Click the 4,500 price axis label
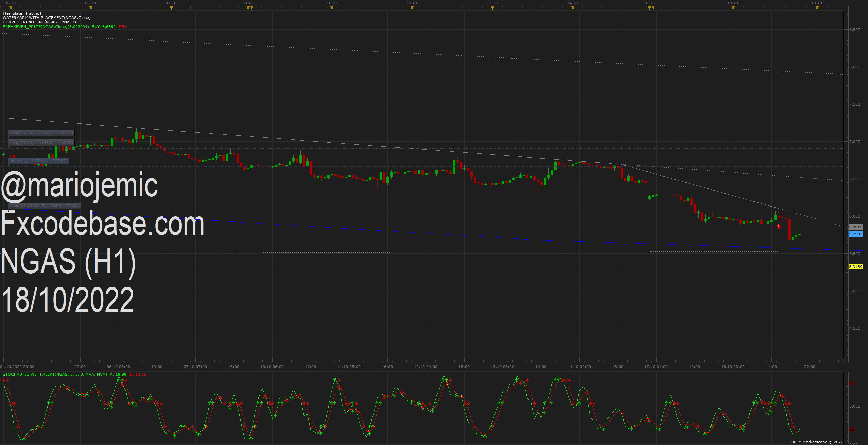Screen dimensions: 868x445 pyautogui.click(x=855, y=328)
